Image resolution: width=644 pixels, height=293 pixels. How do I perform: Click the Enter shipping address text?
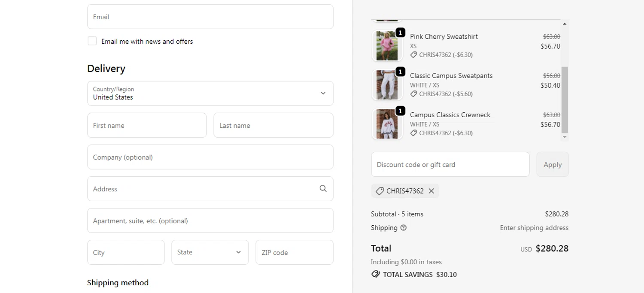(534, 228)
